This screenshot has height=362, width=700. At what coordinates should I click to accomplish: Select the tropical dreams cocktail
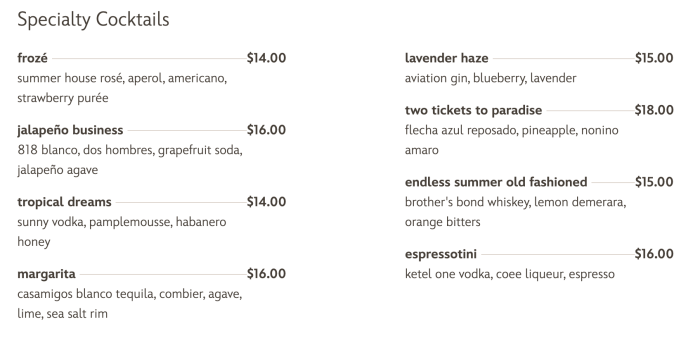[x=64, y=202]
